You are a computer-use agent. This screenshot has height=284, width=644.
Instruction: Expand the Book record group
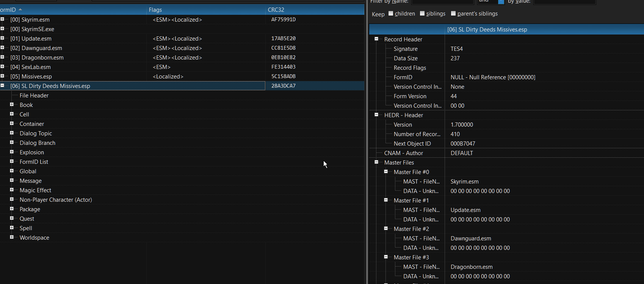click(12, 105)
